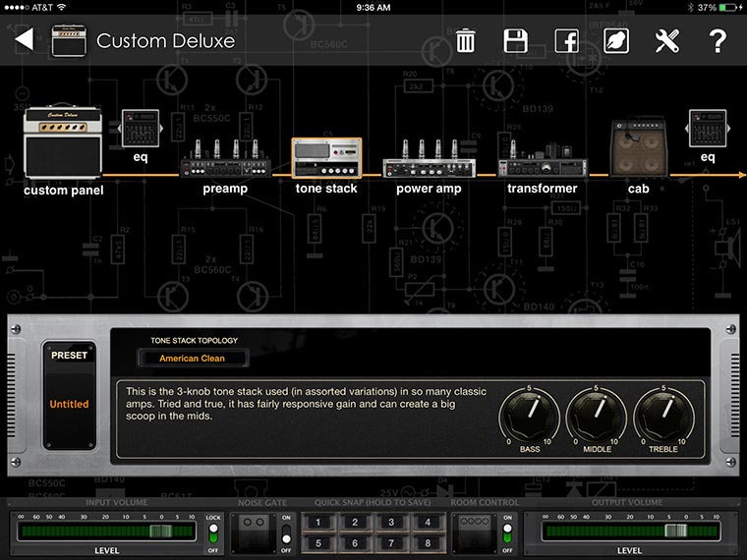Select quick snap 4
This screenshot has height=560, width=747.
click(428, 523)
